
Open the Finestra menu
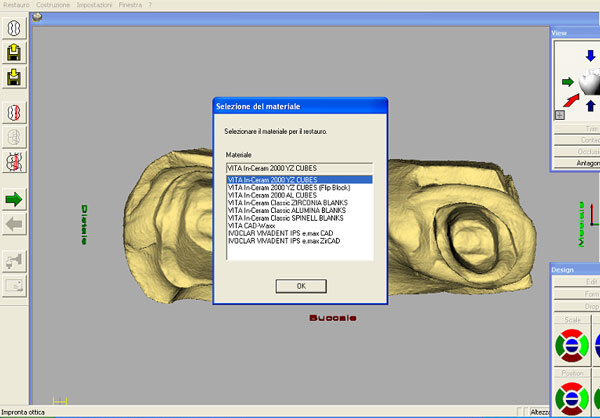coord(130,5)
